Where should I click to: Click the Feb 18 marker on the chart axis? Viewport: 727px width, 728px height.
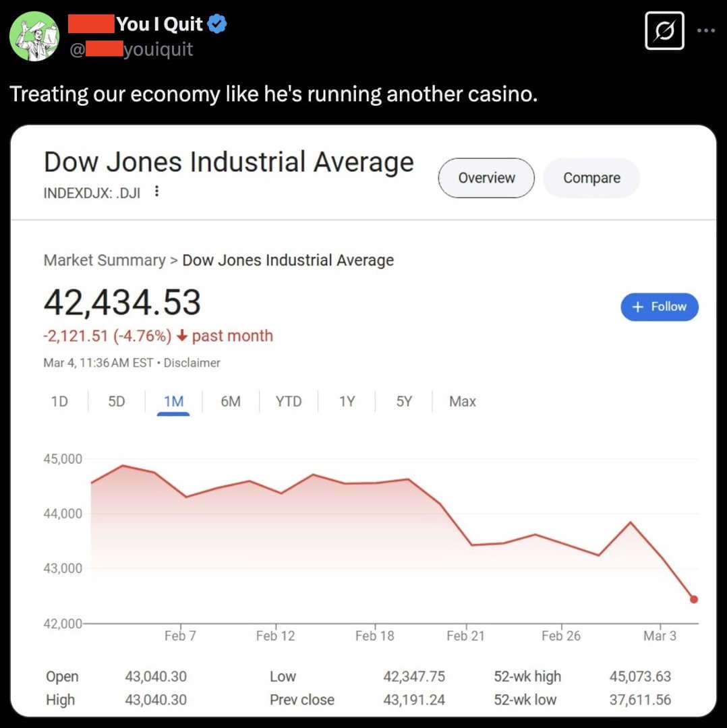[x=374, y=635]
